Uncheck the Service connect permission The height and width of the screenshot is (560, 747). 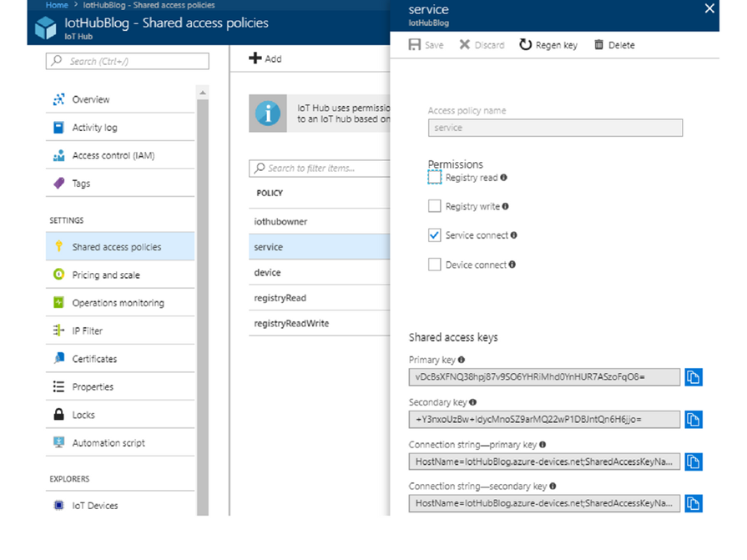[435, 235]
